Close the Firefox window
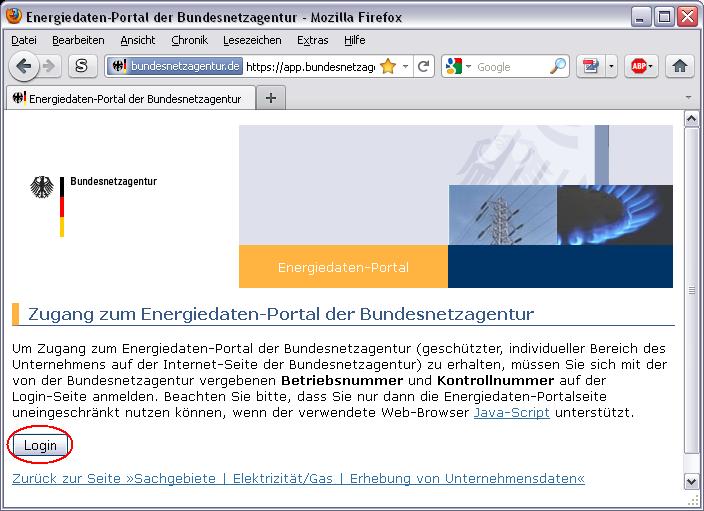 point(687,17)
